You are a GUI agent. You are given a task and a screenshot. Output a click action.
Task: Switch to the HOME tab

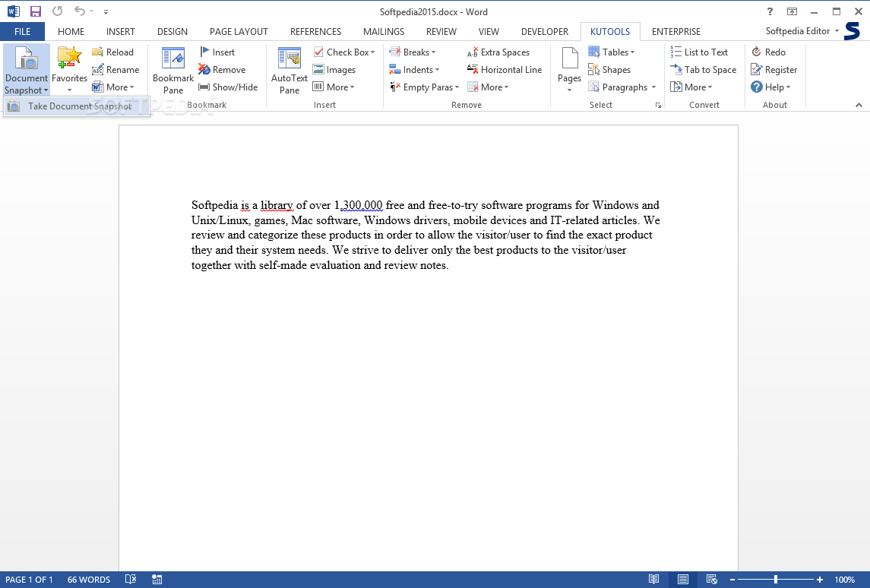[x=71, y=32]
